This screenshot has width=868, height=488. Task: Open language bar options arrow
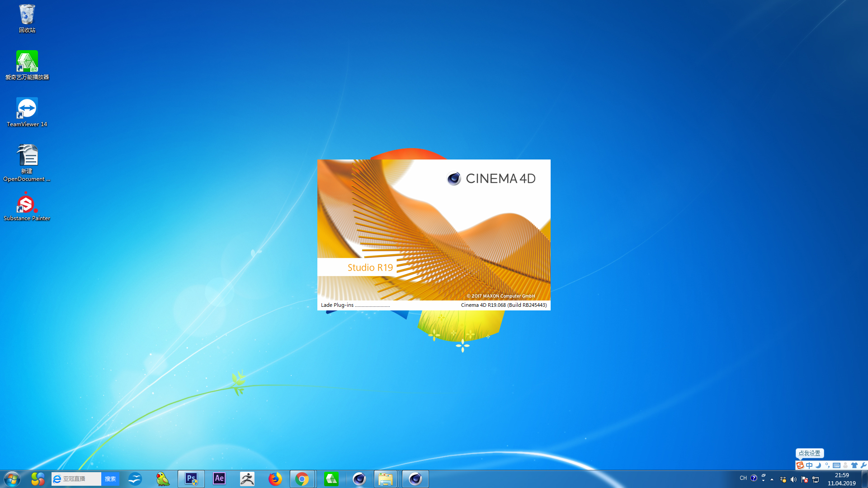coord(764,481)
